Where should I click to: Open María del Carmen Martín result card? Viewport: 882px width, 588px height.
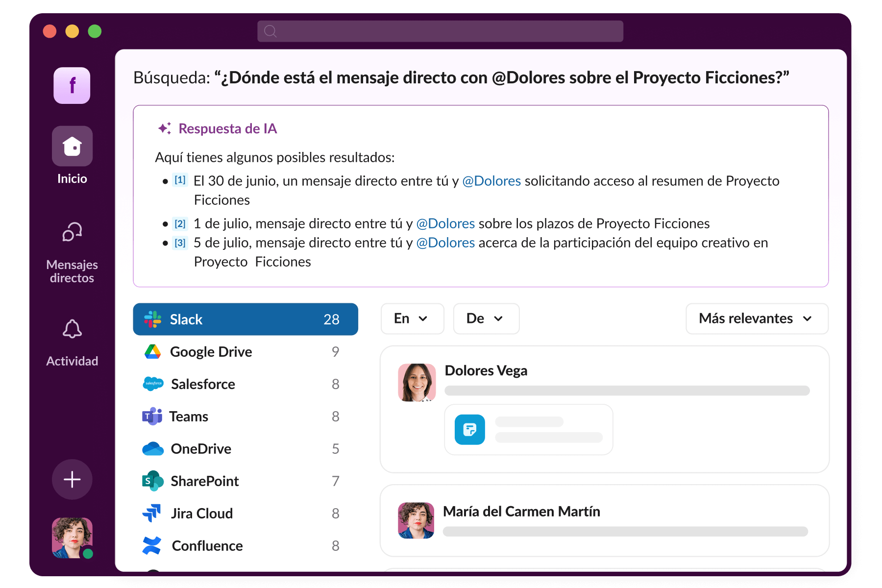605,520
